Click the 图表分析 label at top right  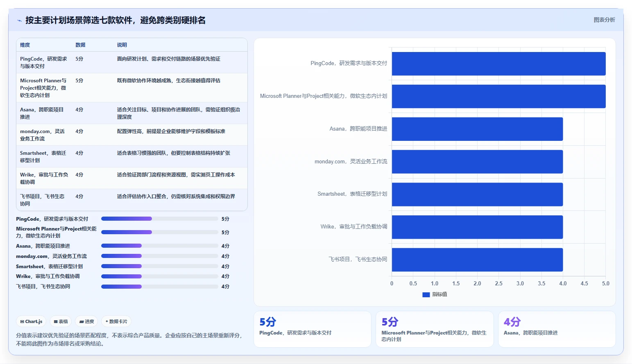click(604, 20)
